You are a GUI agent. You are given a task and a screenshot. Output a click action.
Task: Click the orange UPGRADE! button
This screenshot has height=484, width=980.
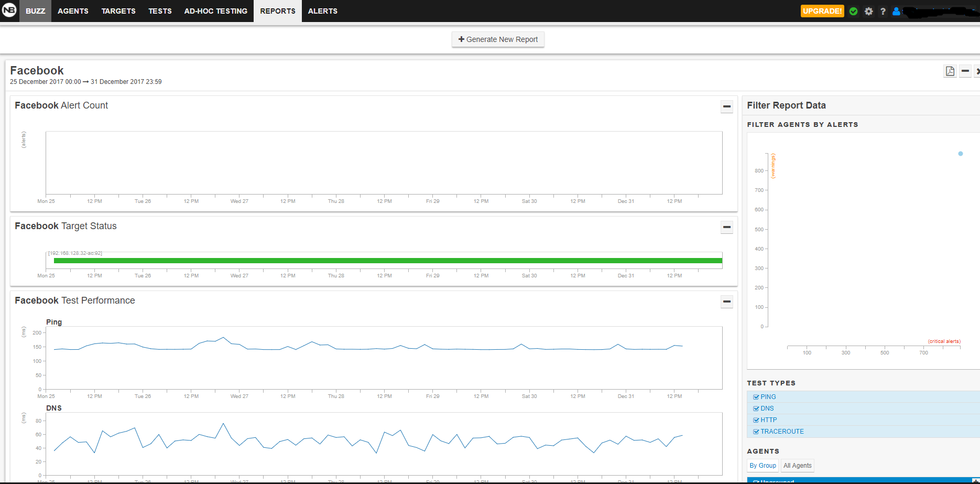tap(822, 11)
